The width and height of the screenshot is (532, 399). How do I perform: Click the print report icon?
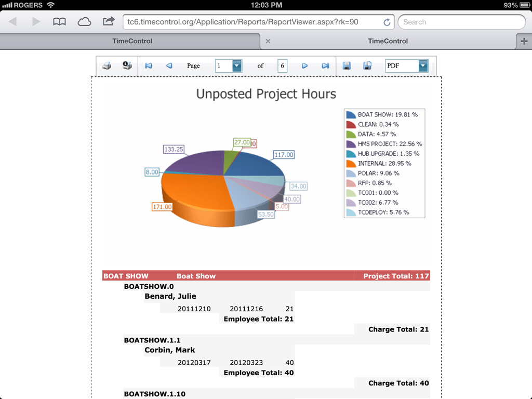107,65
